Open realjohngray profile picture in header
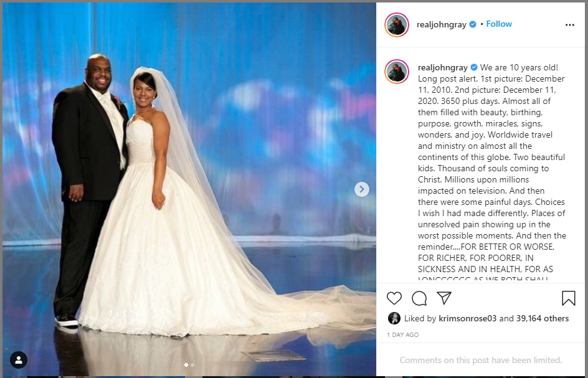588x378 pixels. (396, 25)
